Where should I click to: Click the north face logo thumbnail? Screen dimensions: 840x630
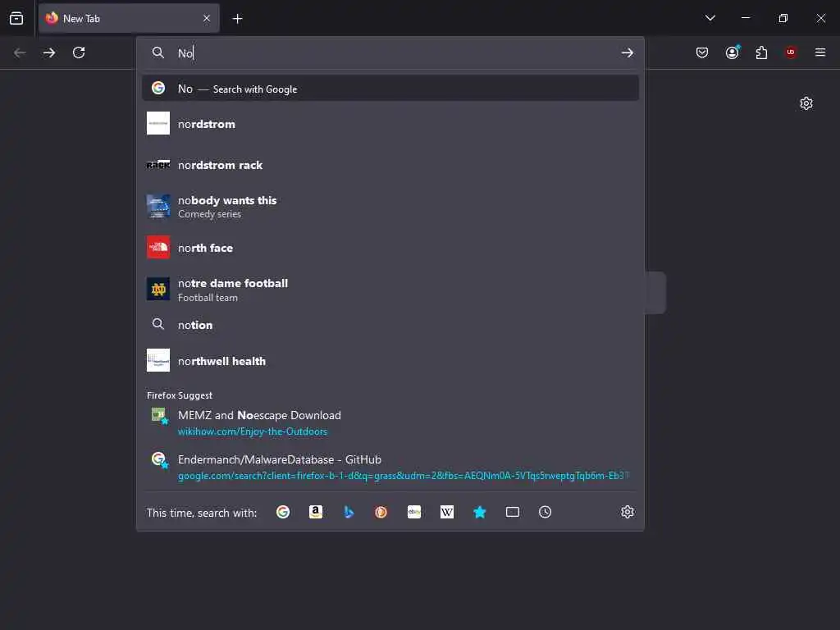(x=158, y=247)
